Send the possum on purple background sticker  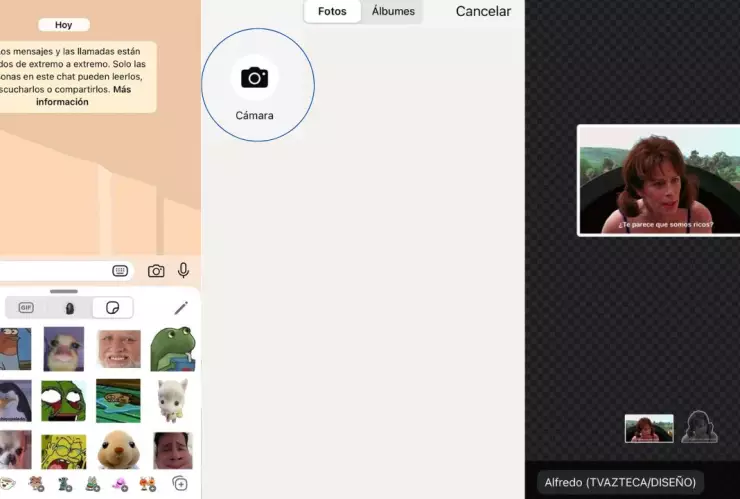click(x=64, y=349)
